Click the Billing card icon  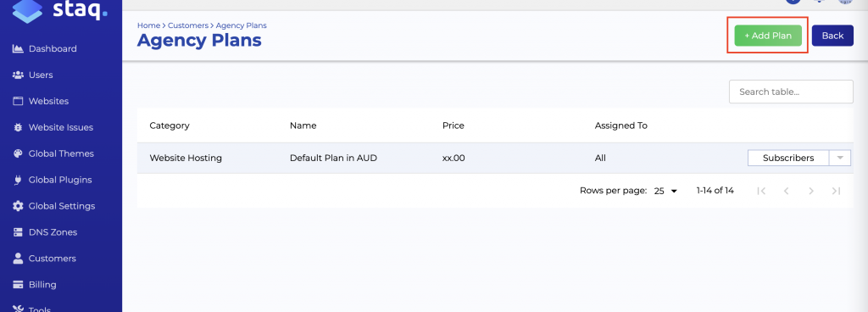click(19, 285)
